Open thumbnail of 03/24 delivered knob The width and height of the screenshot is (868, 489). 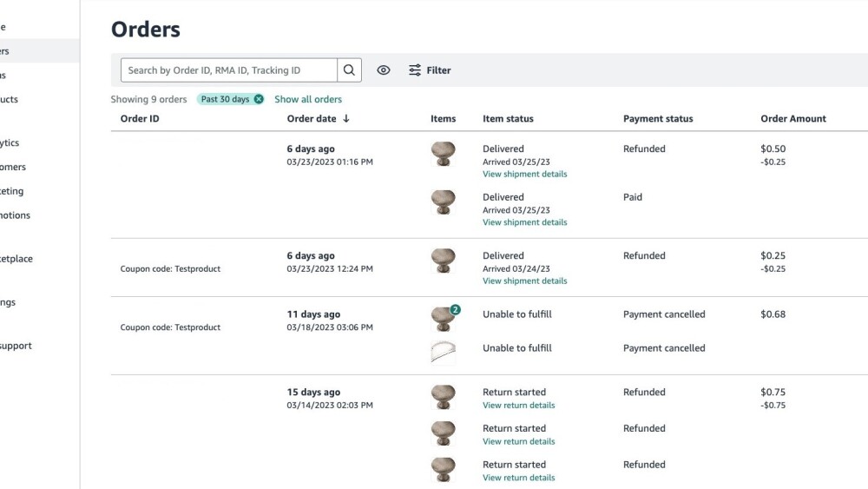[x=444, y=261]
